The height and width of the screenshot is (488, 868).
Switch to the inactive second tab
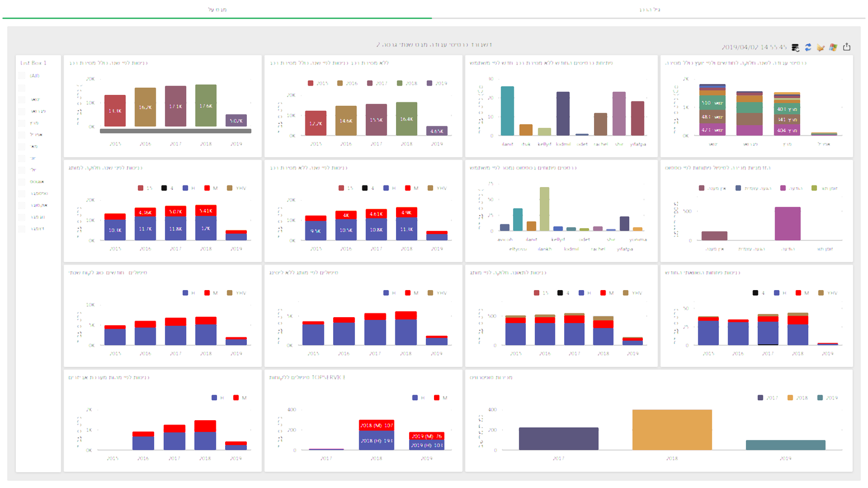(x=649, y=10)
